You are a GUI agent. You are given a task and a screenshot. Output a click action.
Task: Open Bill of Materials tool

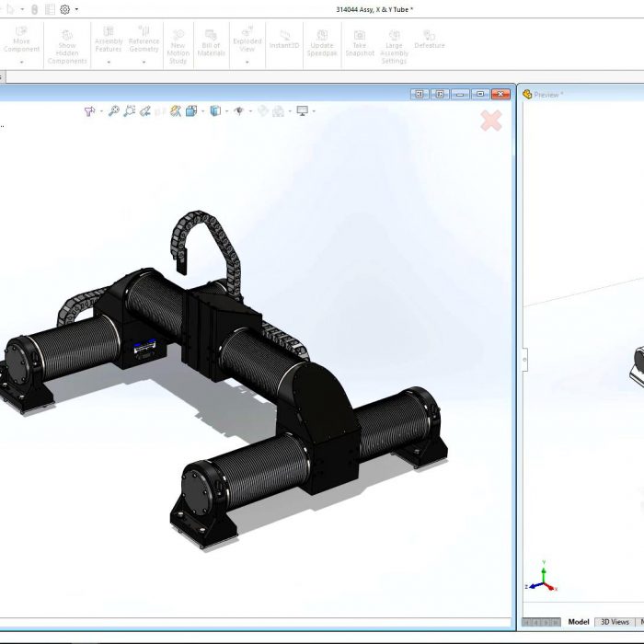[x=211, y=43]
